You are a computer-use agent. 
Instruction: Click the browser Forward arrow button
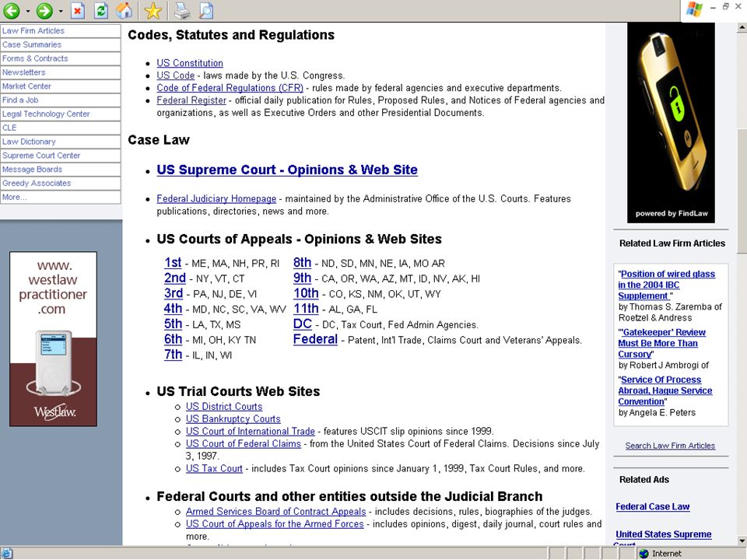pyautogui.click(x=45, y=10)
